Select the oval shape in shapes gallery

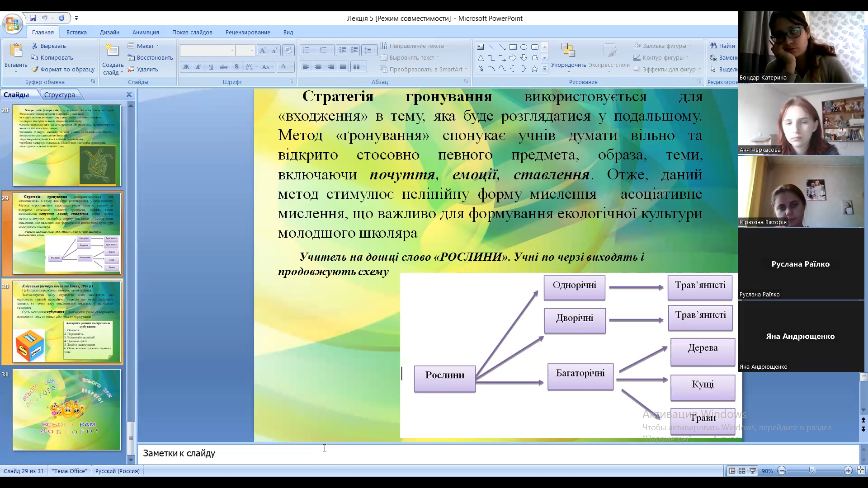524,47
